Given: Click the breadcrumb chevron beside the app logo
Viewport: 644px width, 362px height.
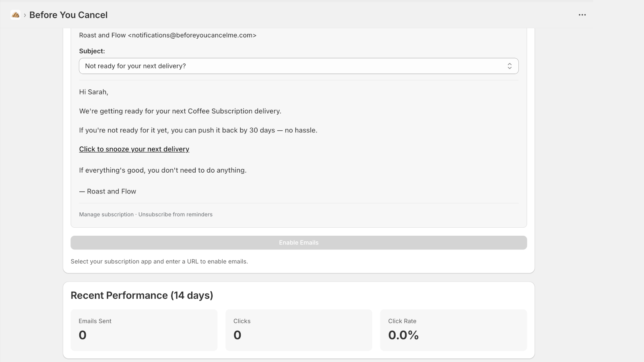Looking at the screenshot, I should [x=25, y=15].
